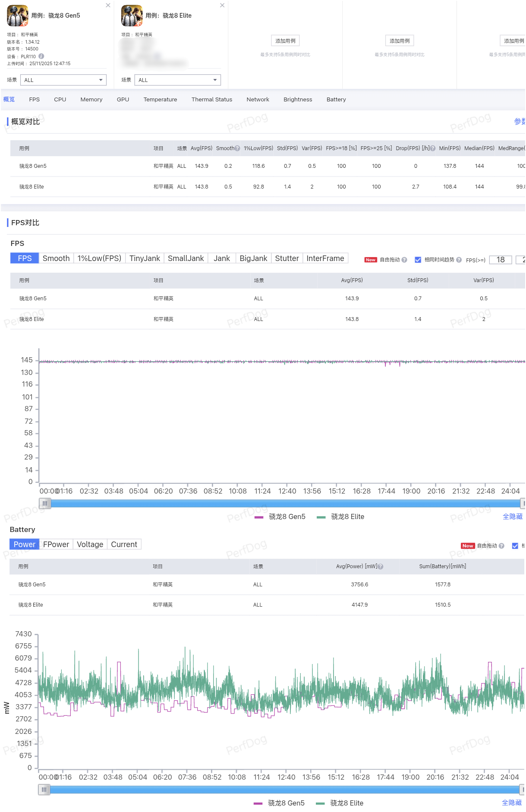Click the help icon next to Smooth column header
This screenshot has height=812, width=526.
(237, 148)
